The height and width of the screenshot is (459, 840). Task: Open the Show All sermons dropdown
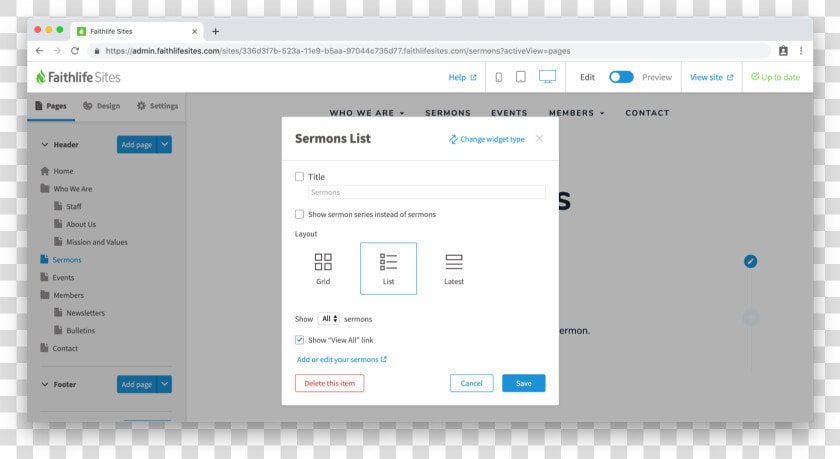click(328, 319)
